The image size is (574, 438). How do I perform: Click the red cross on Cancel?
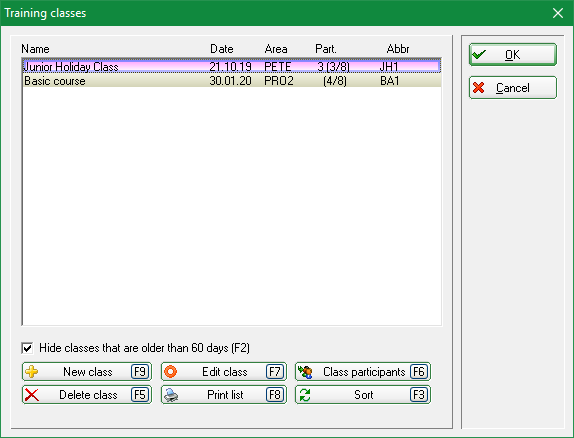(478, 88)
